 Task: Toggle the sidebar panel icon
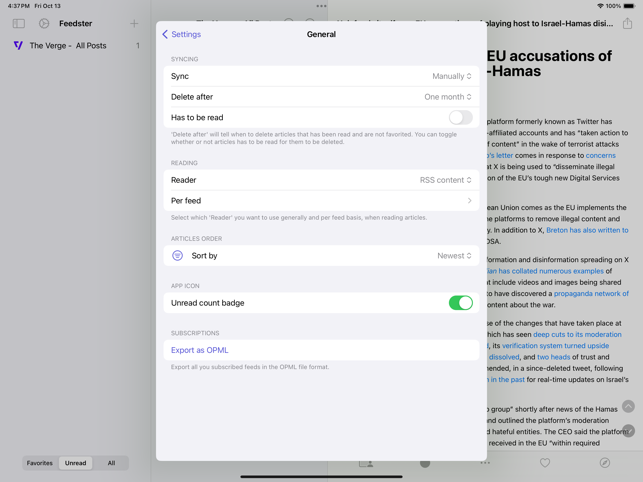click(x=18, y=23)
